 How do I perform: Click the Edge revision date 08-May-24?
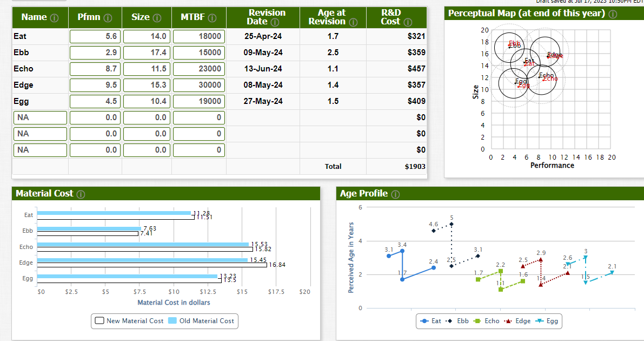(263, 85)
